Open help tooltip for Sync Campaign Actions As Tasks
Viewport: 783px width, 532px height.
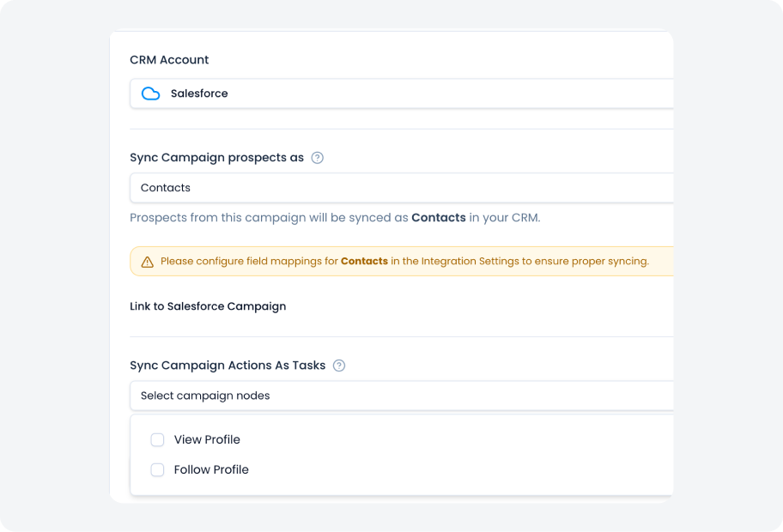click(339, 366)
